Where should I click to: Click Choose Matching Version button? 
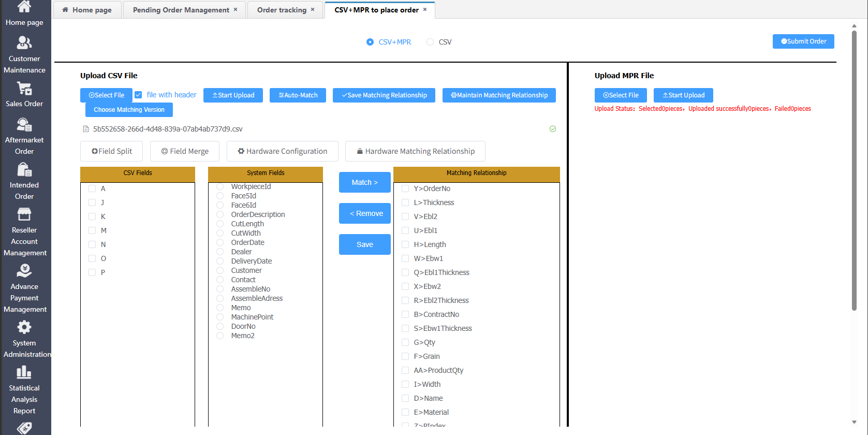129,110
